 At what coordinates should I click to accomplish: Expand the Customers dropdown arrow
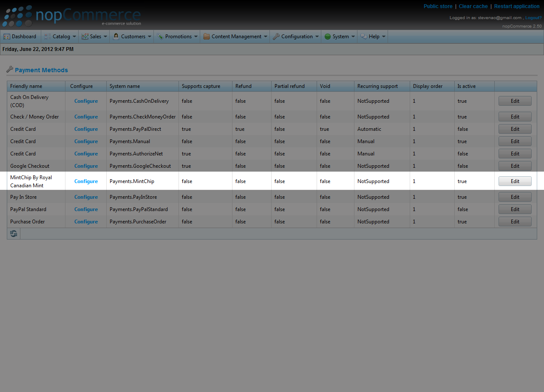[150, 37]
